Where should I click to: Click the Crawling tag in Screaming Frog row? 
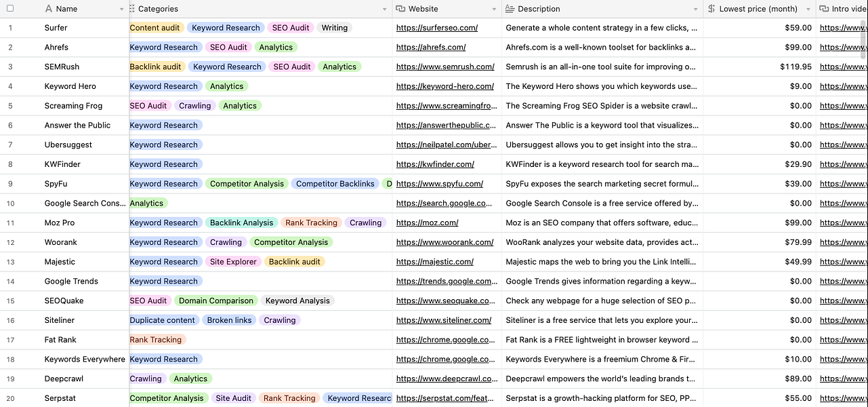tap(195, 106)
